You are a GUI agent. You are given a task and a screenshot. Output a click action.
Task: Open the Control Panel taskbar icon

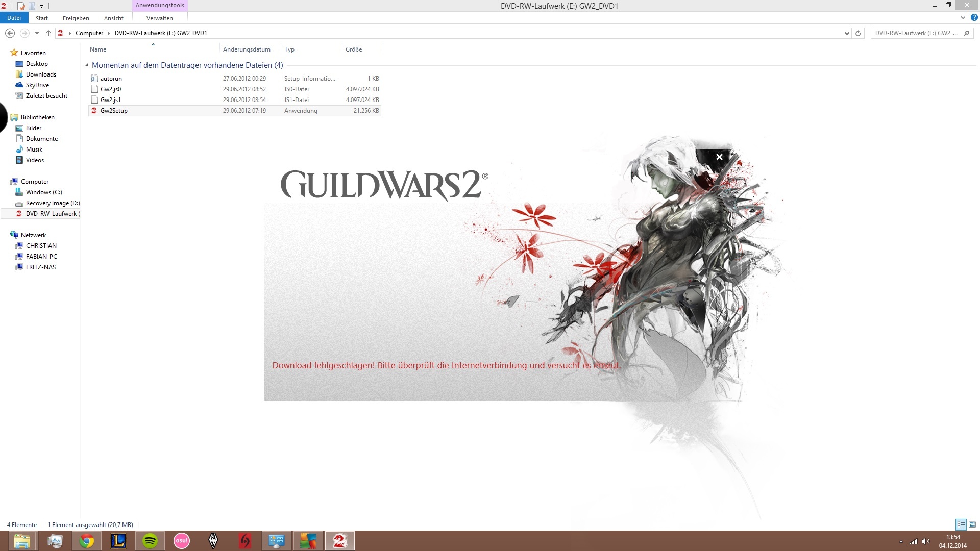(277, 541)
